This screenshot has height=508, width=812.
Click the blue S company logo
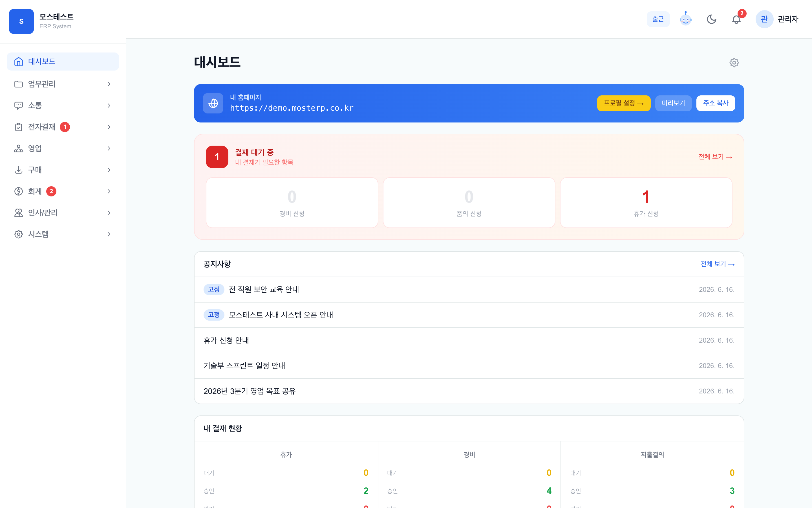[21, 21]
